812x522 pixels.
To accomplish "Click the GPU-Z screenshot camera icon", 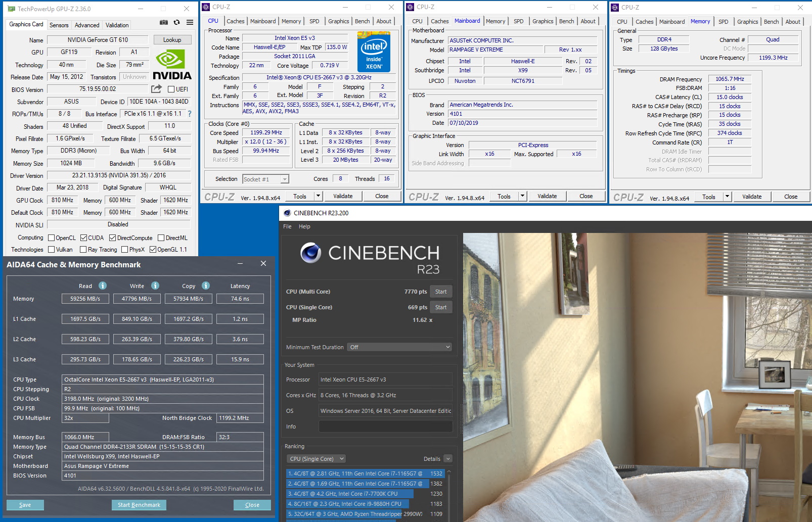I will [163, 22].
